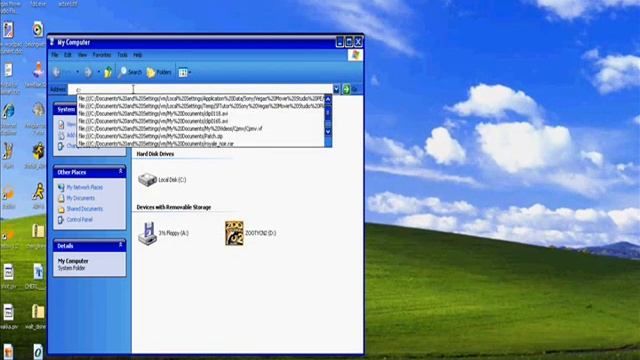Click the My Network Places icon

(61, 187)
